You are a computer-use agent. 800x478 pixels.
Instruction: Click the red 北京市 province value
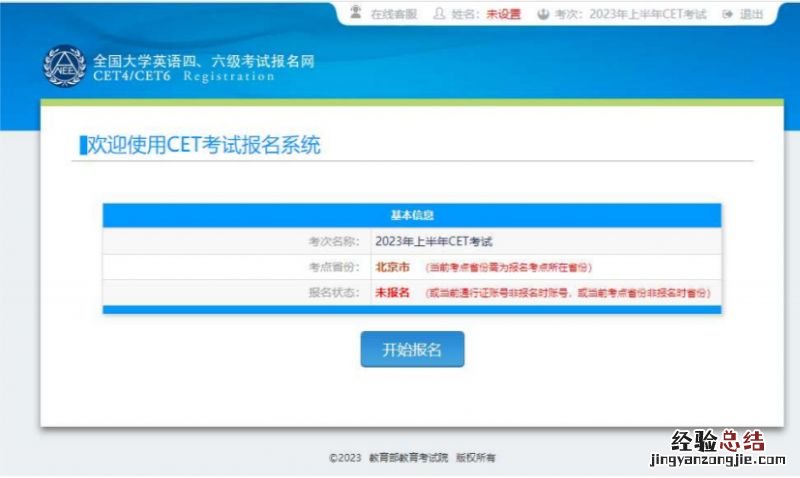tap(392, 267)
